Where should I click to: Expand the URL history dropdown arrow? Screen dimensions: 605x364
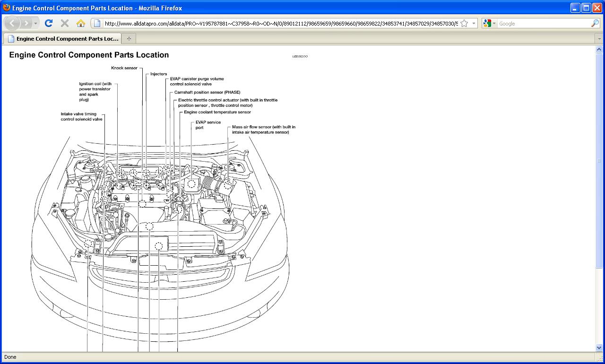click(474, 23)
